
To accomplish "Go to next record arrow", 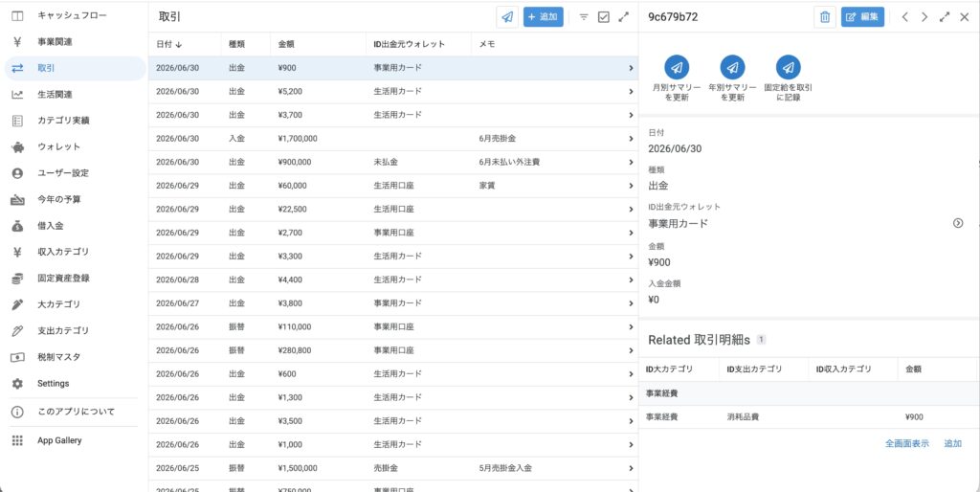I will pos(924,17).
